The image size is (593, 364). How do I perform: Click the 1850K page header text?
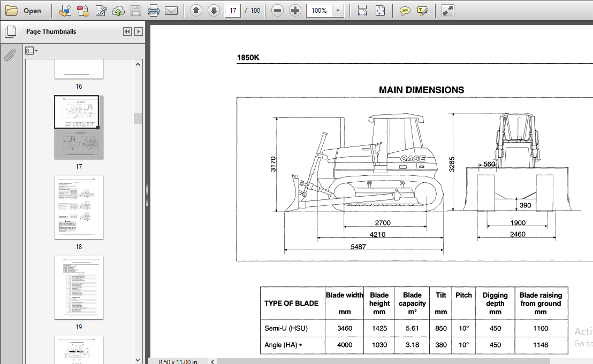click(248, 57)
